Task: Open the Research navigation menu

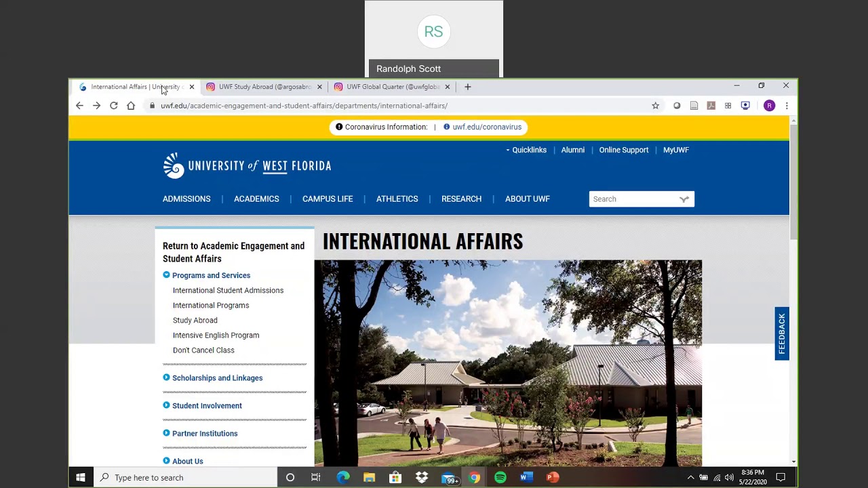Action: pos(461,199)
